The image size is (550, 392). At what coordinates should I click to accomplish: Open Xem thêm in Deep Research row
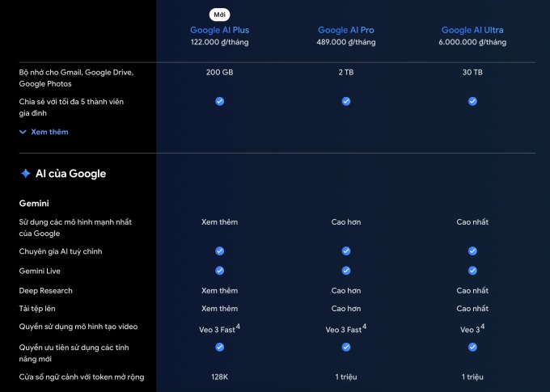(219, 290)
